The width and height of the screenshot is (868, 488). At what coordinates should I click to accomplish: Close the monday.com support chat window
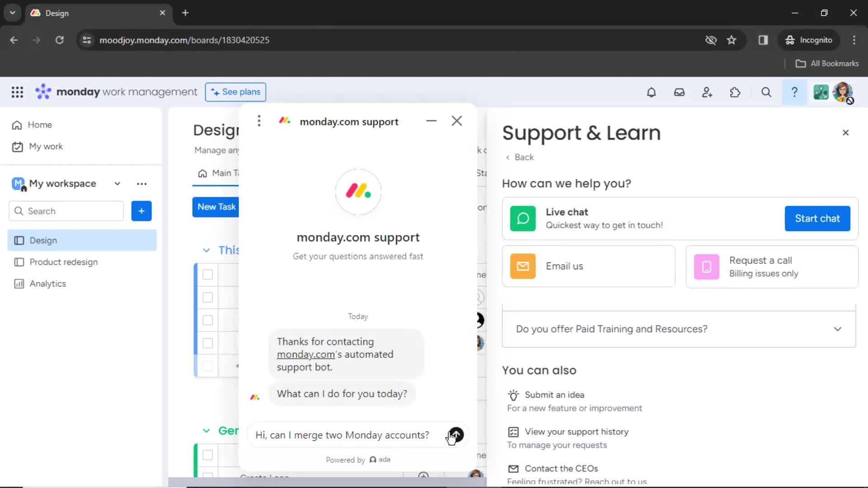point(457,121)
